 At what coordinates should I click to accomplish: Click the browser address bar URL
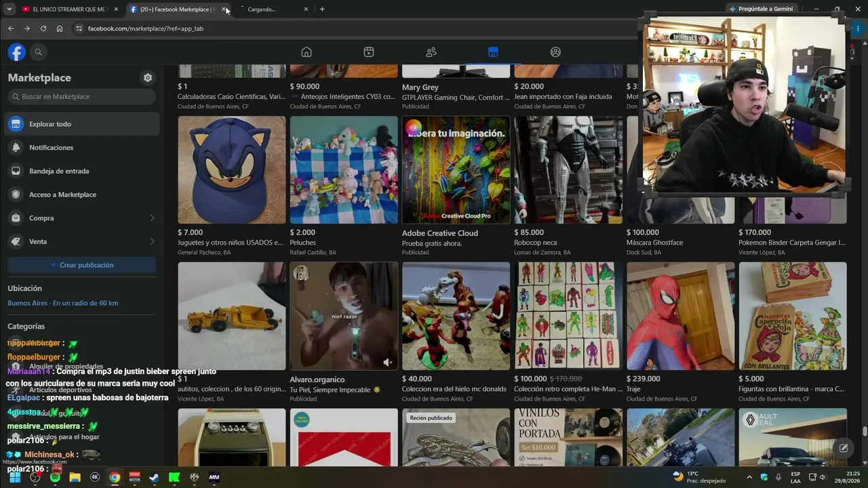pyautogui.click(x=146, y=28)
